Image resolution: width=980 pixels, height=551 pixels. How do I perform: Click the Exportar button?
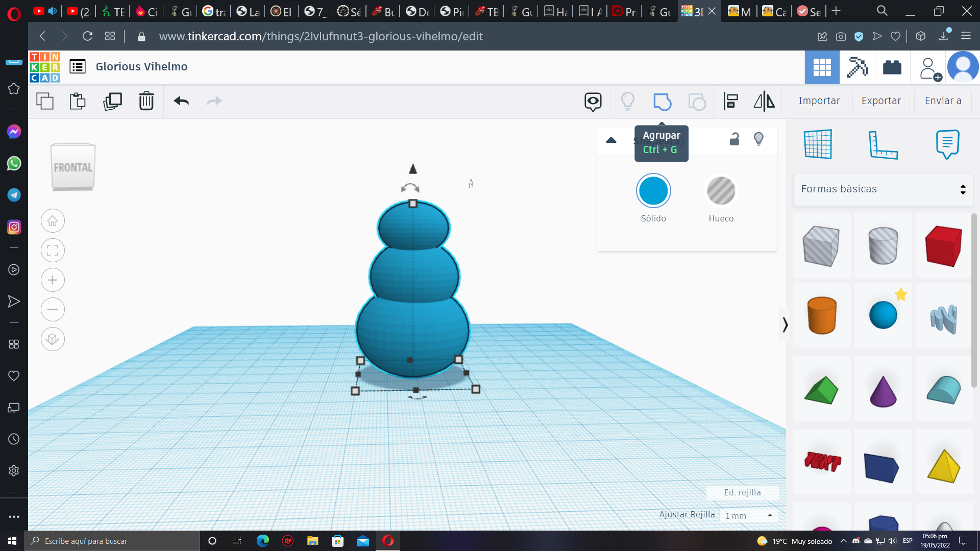(x=881, y=101)
